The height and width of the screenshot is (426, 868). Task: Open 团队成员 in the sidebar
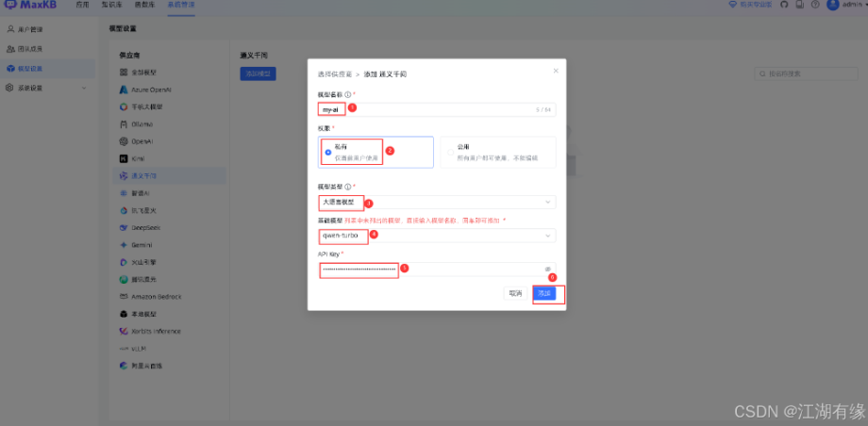tap(47, 49)
